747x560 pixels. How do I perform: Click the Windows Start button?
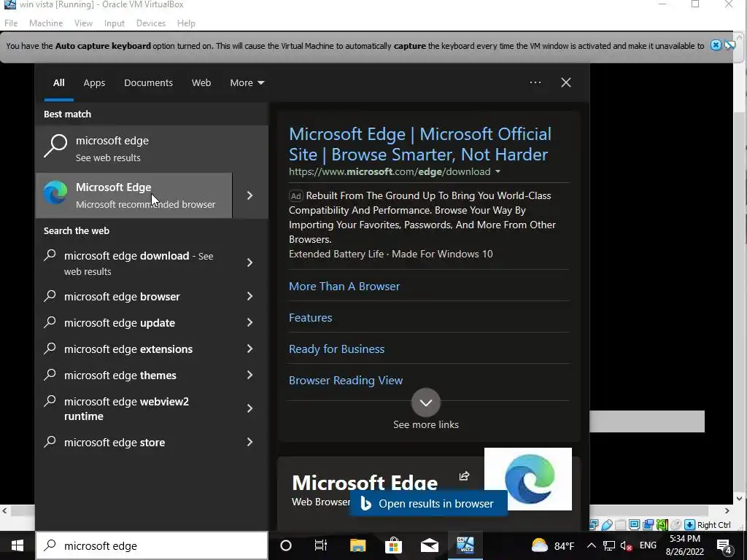[x=18, y=545]
